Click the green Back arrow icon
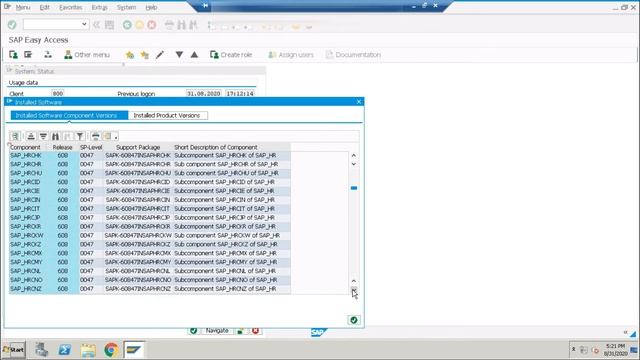Viewport: 640px width, 360px height. click(127, 25)
